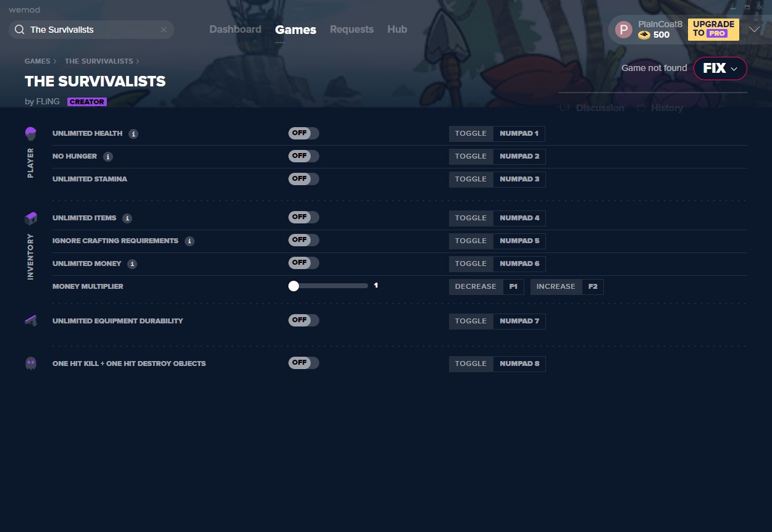Click the Money Multiplier slider handle

point(294,286)
